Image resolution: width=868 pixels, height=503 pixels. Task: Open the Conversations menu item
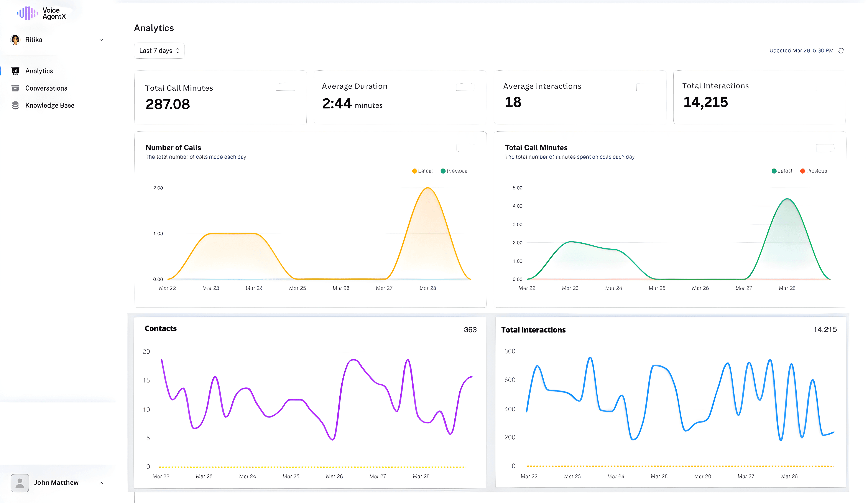(46, 88)
